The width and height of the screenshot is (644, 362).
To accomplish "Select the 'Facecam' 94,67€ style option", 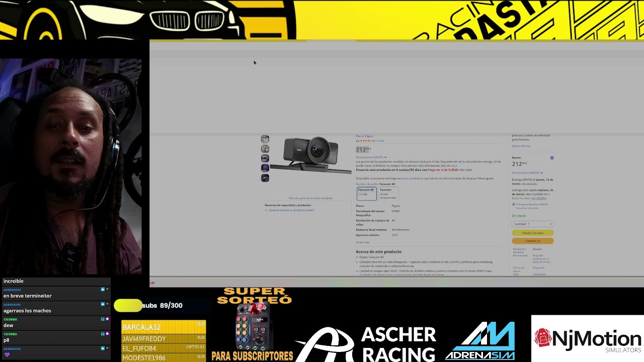I will 387,194.
